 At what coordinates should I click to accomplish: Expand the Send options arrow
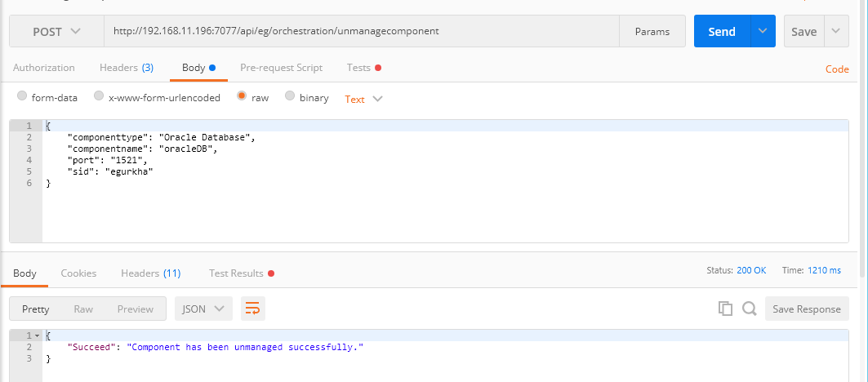tap(763, 32)
